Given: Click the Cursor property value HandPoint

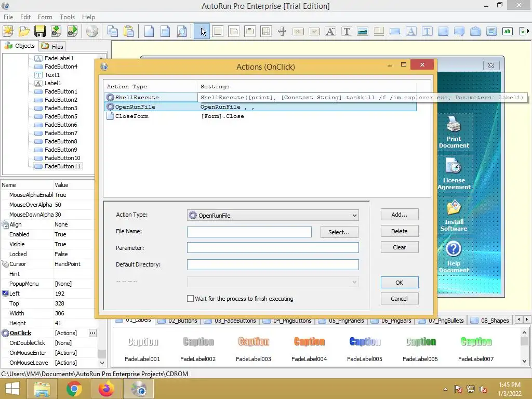Looking at the screenshot, I should 68,264.
